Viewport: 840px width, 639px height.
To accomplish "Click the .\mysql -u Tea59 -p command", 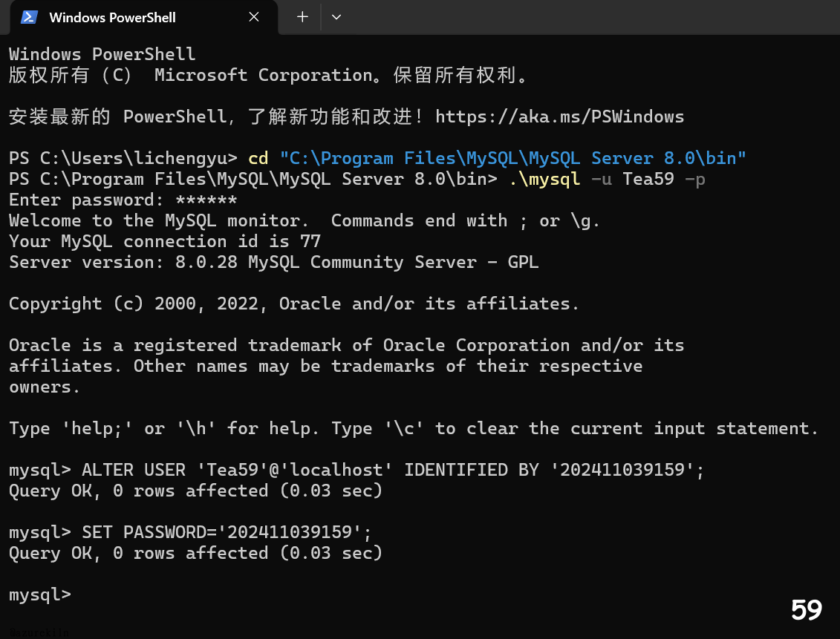I will [606, 179].
